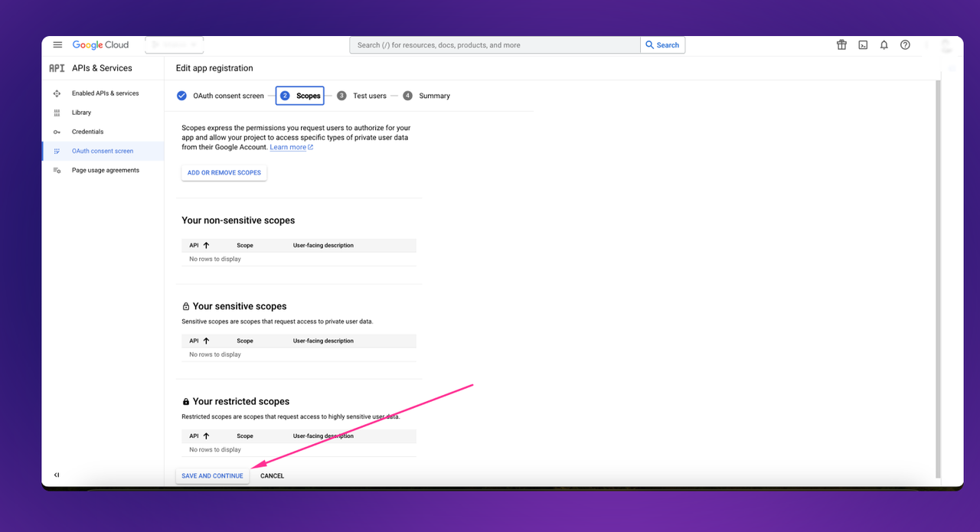Screen dimensions: 980x532
Task: Click the APIs & Services heading
Action: pos(102,68)
